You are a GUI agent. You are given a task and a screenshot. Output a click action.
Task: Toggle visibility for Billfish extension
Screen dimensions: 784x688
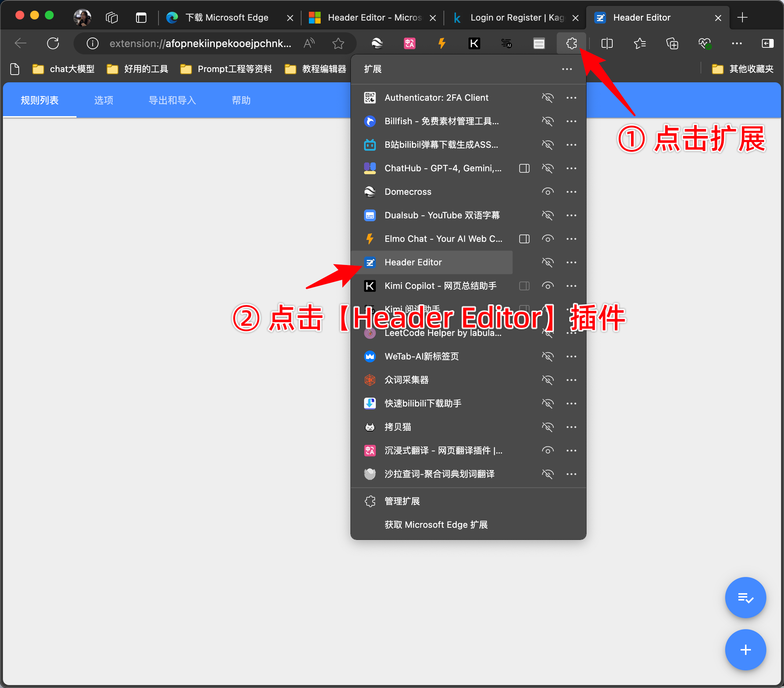click(547, 121)
